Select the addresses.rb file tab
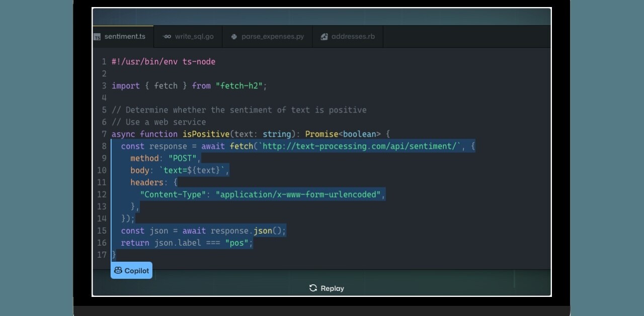Screen dimensions: 644x316 point(353,37)
